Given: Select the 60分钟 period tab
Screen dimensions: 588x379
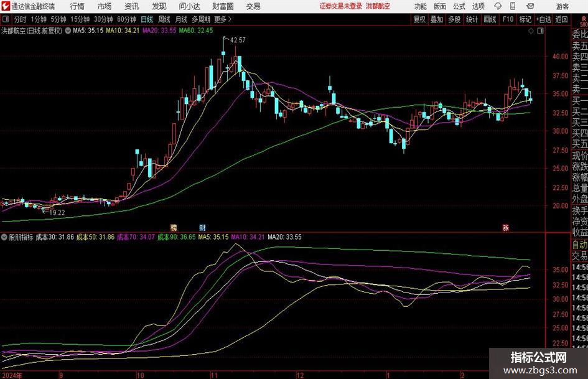Looking at the screenshot, I should [126, 19].
